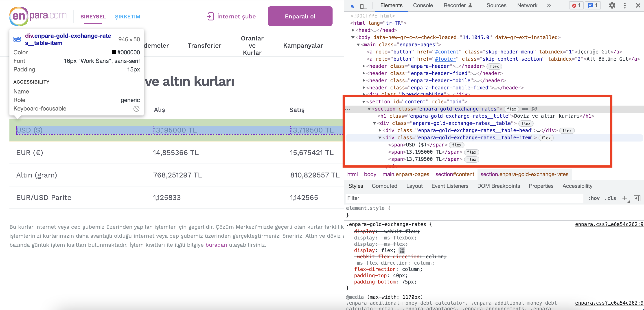Collapse the main enpara-pages node
644x310 pixels.
(x=358, y=45)
